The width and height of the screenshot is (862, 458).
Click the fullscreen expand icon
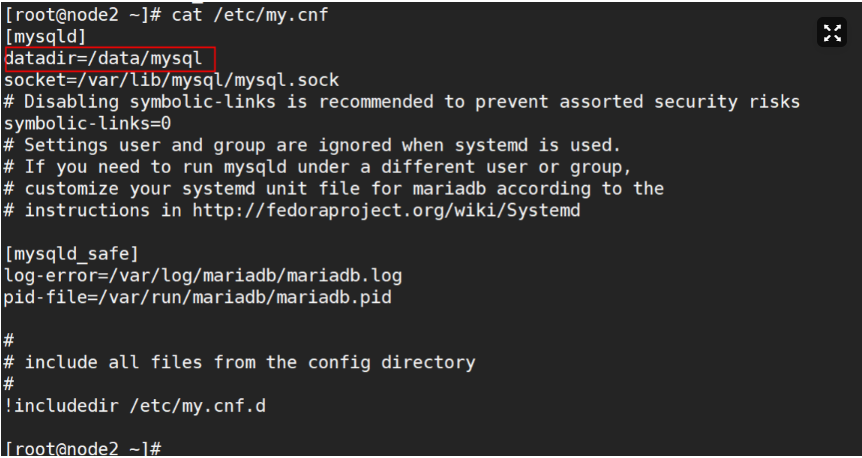click(x=832, y=33)
